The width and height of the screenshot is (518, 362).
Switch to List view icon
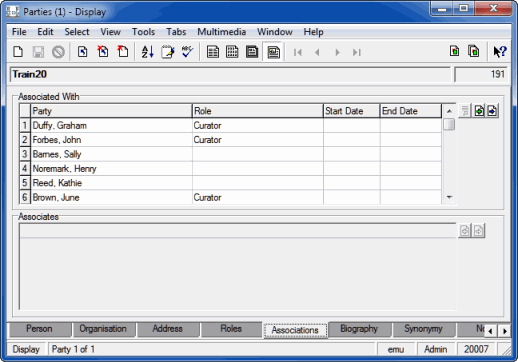(213, 52)
